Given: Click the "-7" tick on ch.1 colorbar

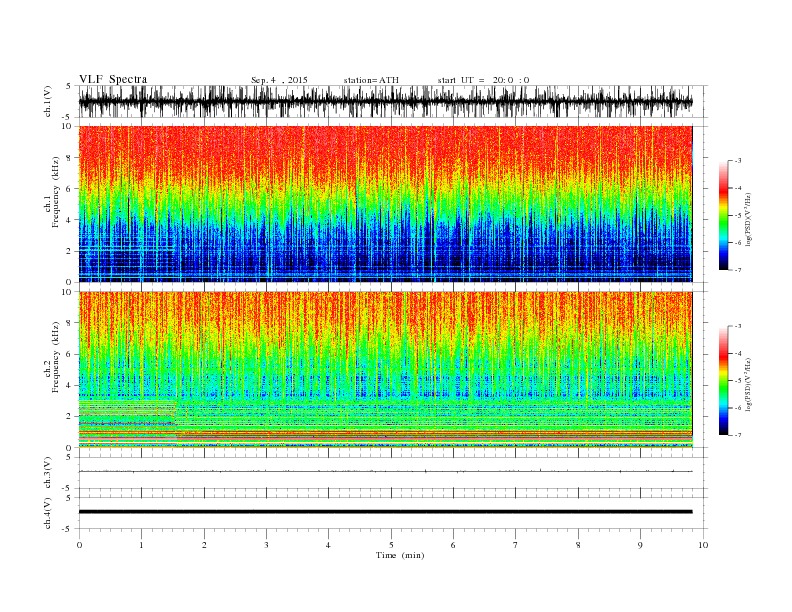Looking at the screenshot, I should click(738, 270).
